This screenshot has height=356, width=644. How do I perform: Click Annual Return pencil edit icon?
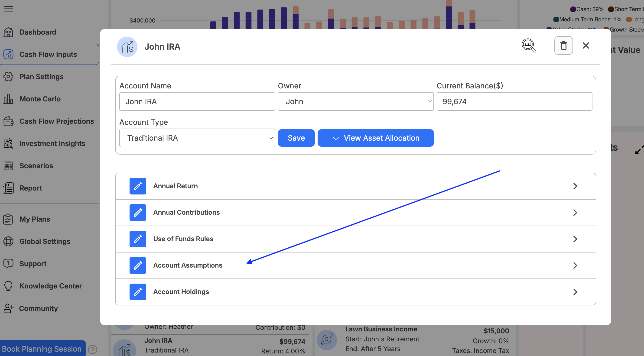coord(138,186)
